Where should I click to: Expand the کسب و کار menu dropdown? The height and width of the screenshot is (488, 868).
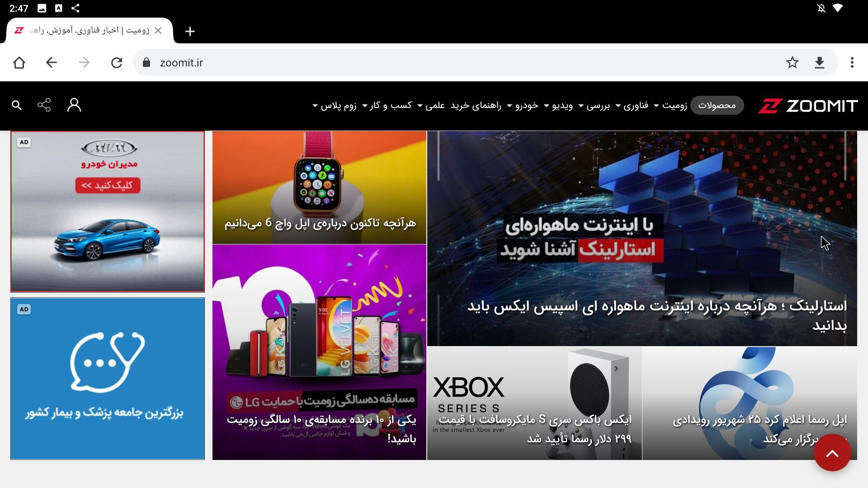[x=387, y=105]
